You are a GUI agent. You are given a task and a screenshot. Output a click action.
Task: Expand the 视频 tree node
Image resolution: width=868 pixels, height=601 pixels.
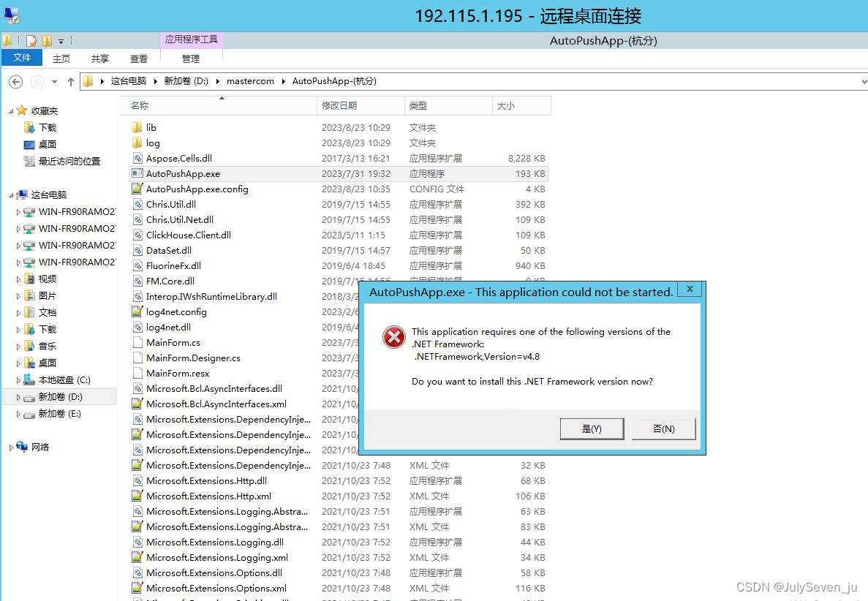click(18, 279)
